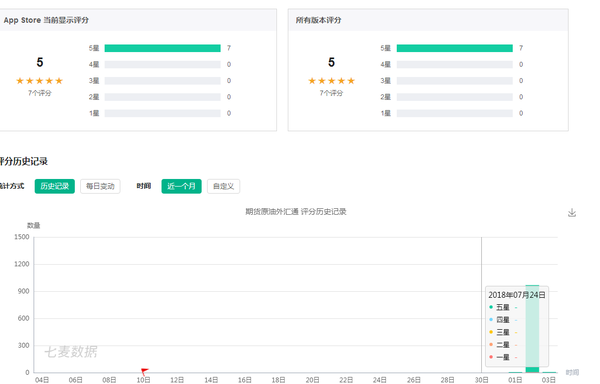Click the 数量 axis label
The image size is (600, 384).
tap(33, 225)
